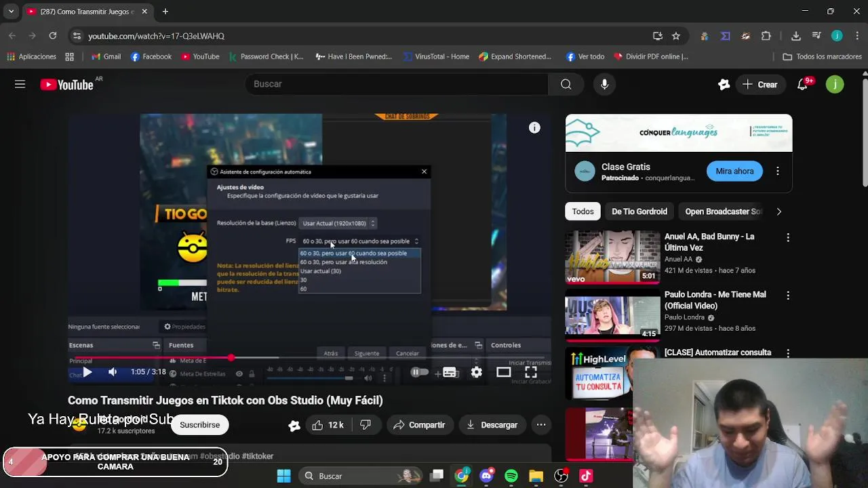Go to the YouTube home logo
The image size is (868, 488).
click(x=66, y=85)
